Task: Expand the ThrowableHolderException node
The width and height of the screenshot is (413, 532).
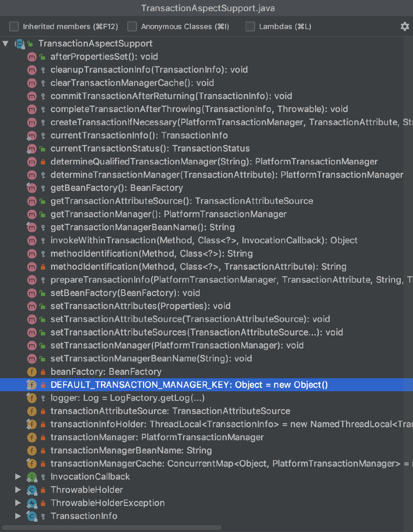Action: pyautogui.click(x=18, y=503)
